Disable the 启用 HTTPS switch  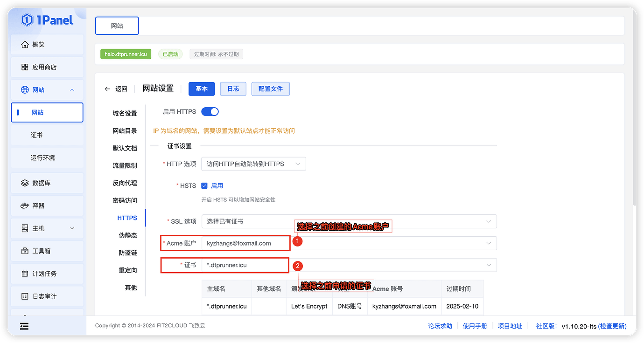pyautogui.click(x=210, y=111)
